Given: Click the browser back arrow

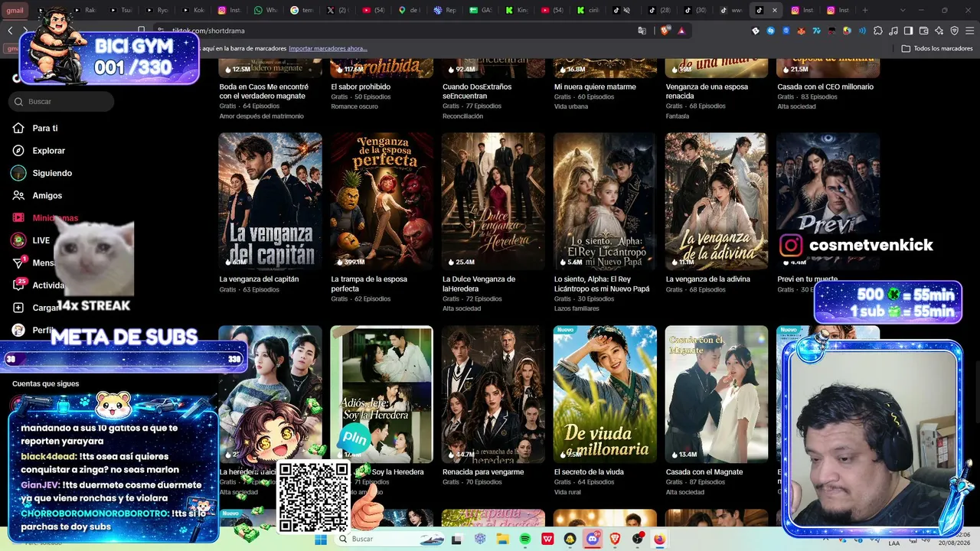Looking at the screenshot, I should (x=10, y=31).
